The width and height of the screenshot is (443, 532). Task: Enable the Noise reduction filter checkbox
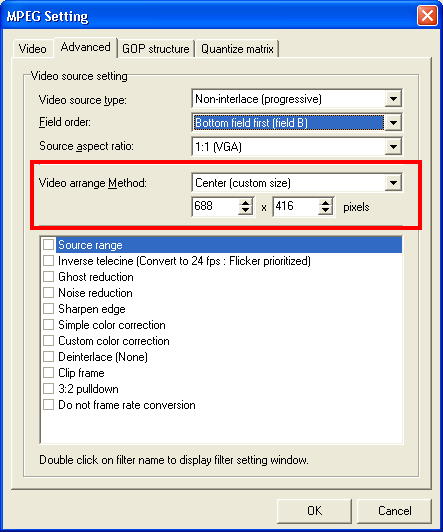pos(49,293)
